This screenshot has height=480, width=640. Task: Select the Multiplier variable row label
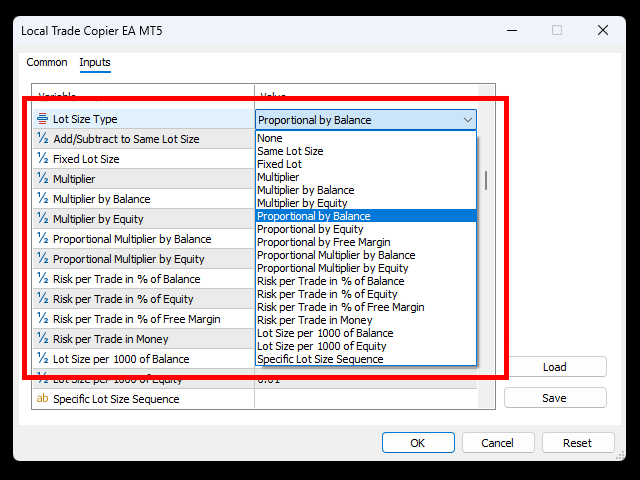click(74, 179)
